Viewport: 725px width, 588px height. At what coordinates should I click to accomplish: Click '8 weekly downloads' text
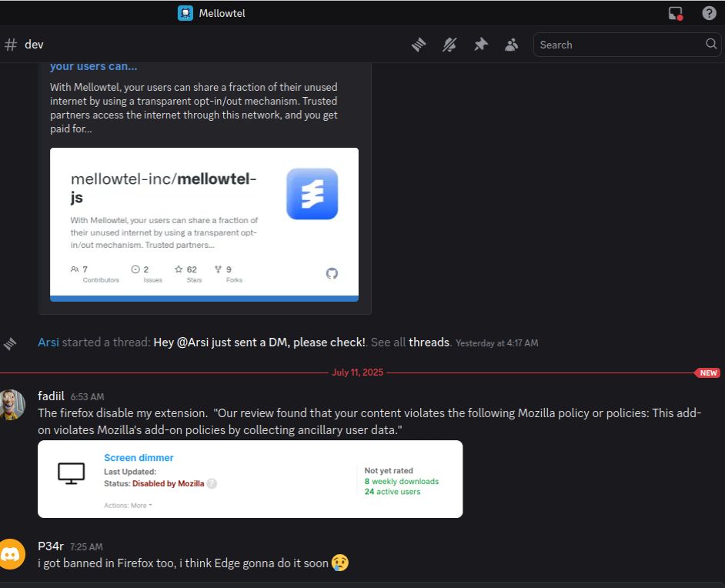click(x=401, y=482)
